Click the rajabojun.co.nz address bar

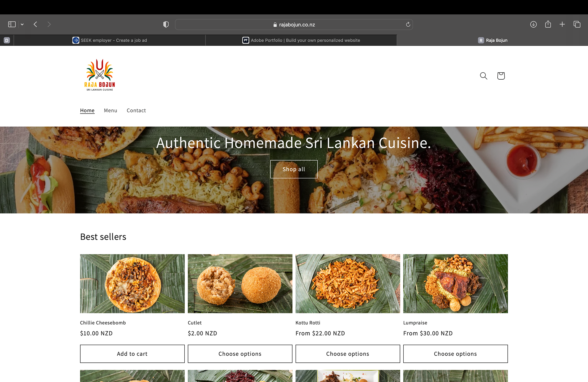294,25
